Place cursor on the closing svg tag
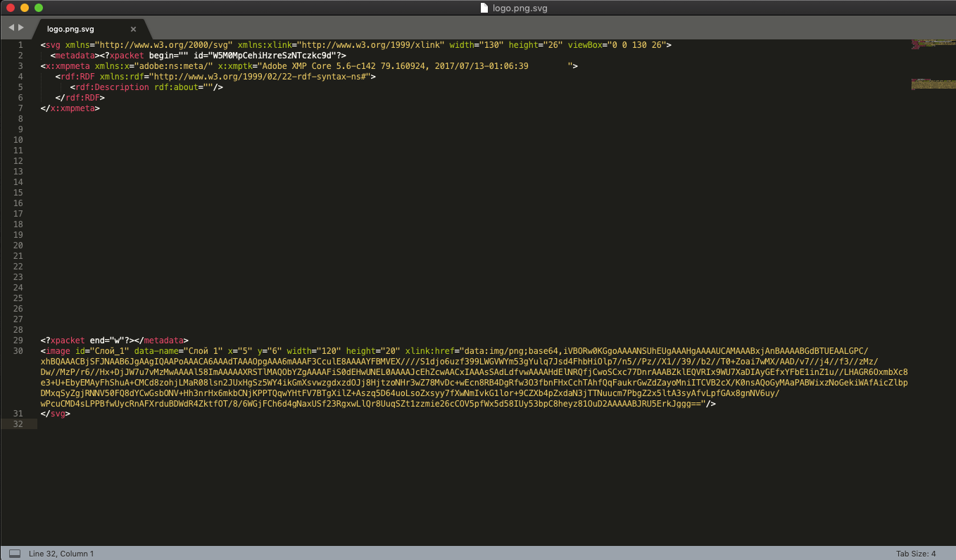Viewport: 956px width, 560px height. 58,414
